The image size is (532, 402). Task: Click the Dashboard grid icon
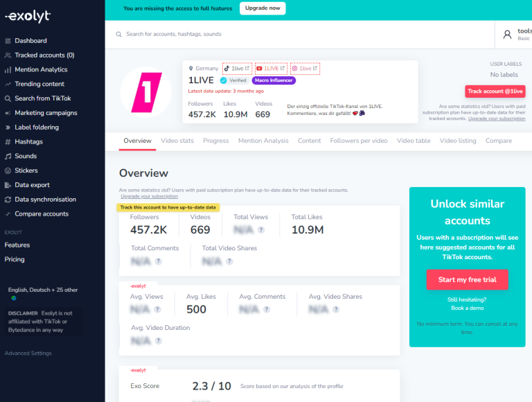(8, 41)
